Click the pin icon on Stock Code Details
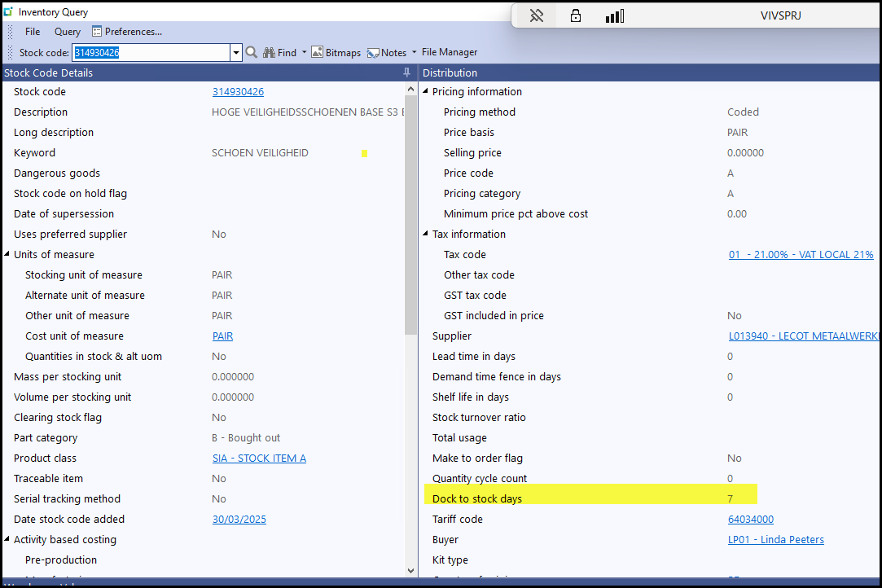 tap(407, 72)
